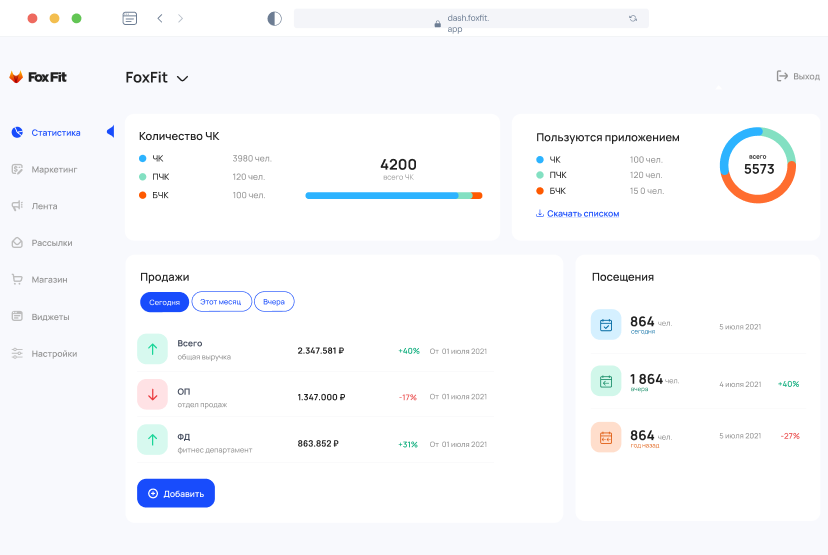Viewport: 828px width, 555px height.
Task: Select the Этот месяц sales filter
Action: pyautogui.click(x=221, y=302)
